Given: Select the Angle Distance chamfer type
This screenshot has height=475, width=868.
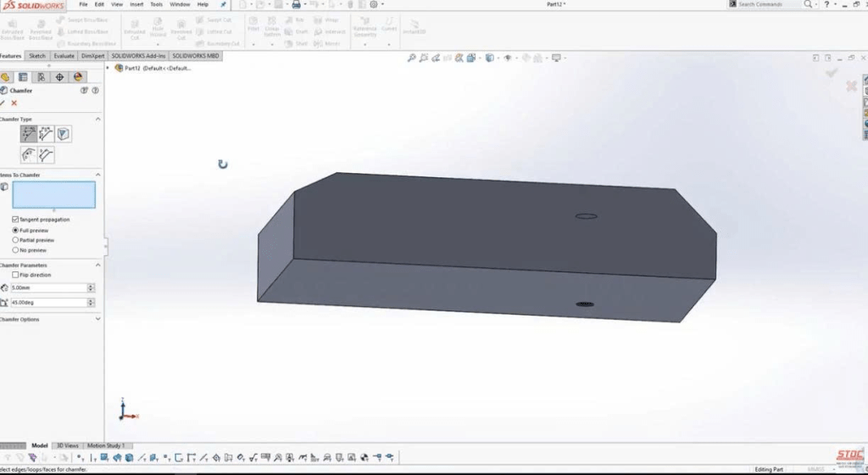Looking at the screenshot, I should coord(28,134).
